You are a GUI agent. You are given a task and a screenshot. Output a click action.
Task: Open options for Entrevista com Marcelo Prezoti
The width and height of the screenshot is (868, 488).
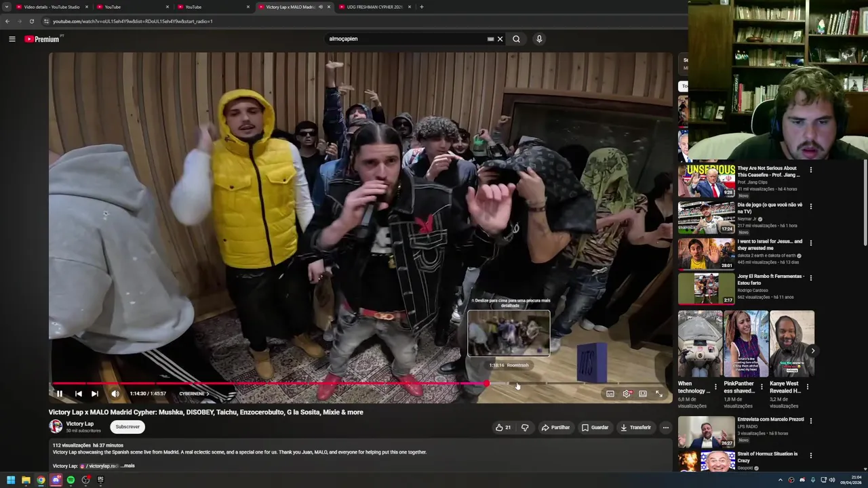pos(810,420)
